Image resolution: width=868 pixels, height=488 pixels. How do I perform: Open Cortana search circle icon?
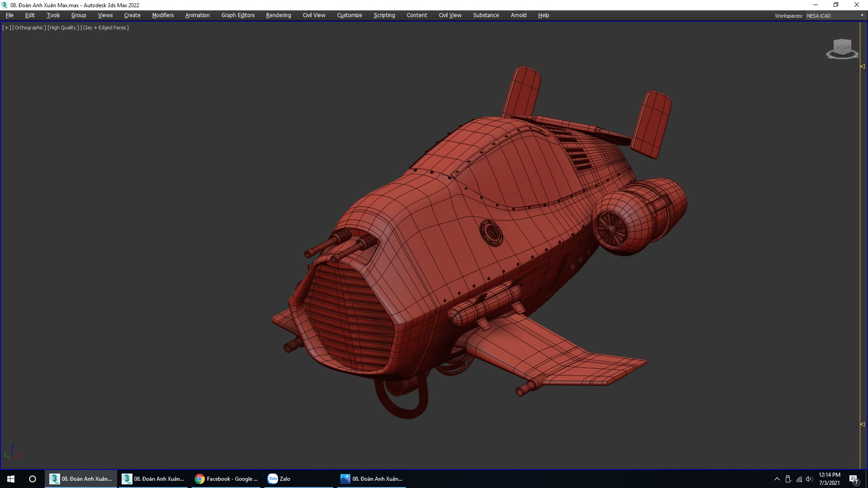33,479
